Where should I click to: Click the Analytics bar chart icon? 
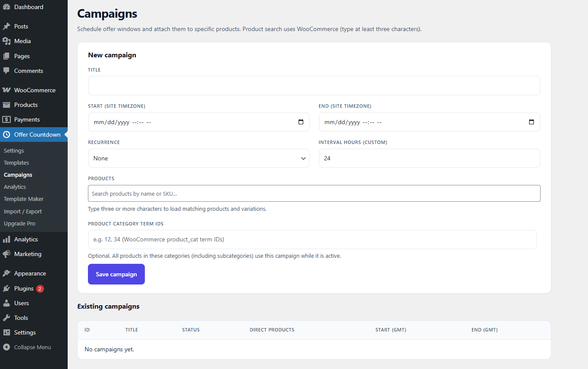click(x=6, y=239)
